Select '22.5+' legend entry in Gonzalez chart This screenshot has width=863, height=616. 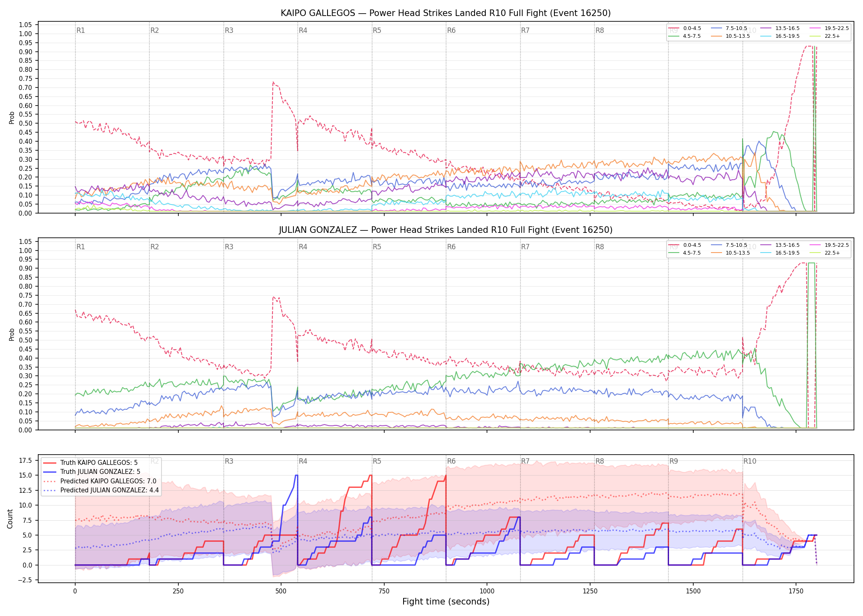(825, 253)
